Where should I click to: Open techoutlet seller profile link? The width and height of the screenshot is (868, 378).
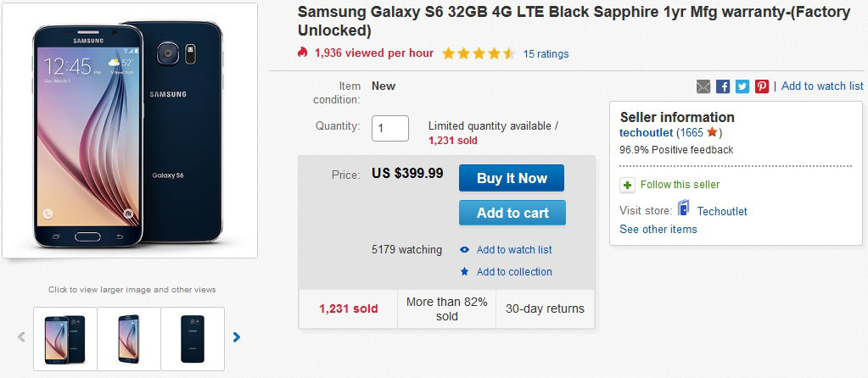tap(647, 133)
